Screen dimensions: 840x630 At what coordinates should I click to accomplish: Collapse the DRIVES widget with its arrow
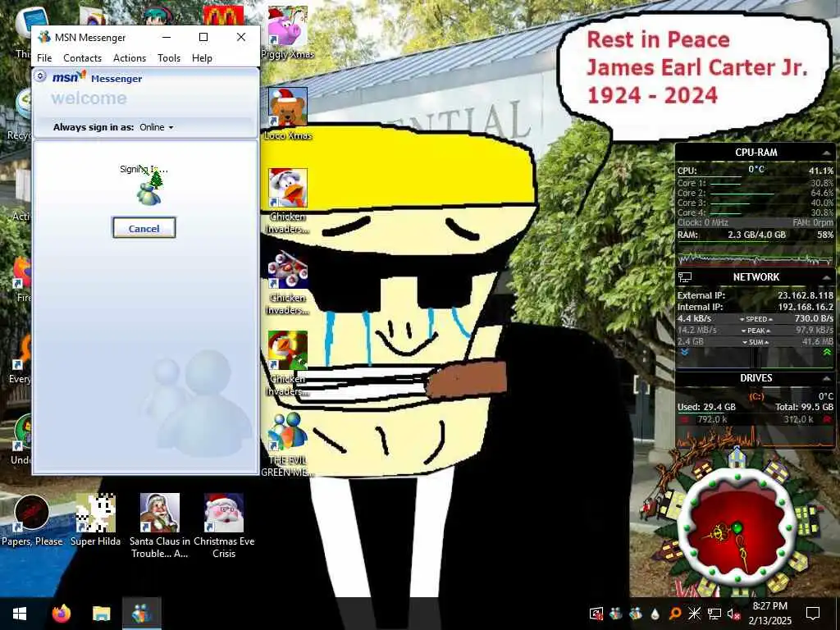[826, 378]
